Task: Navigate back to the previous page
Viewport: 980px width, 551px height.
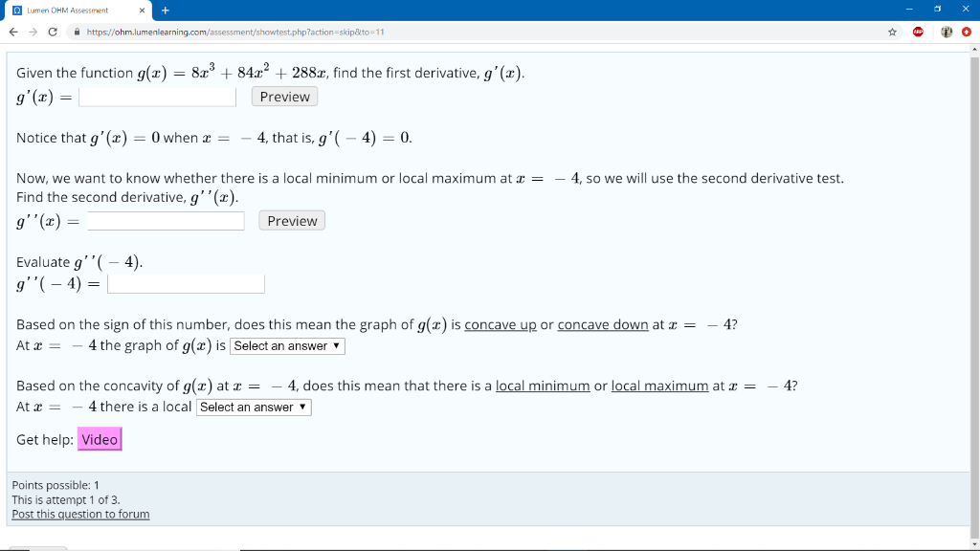Action: click(13, 30)
